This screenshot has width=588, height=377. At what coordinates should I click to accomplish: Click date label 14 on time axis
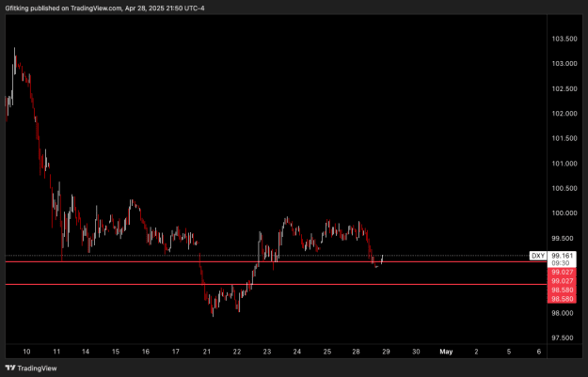86,352
